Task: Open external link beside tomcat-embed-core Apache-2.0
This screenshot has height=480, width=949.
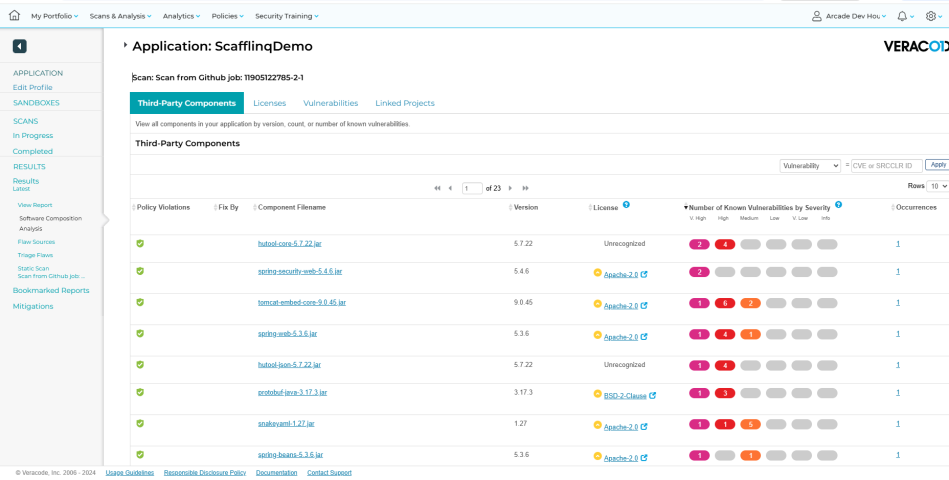Action: click(x=644, y=306)
